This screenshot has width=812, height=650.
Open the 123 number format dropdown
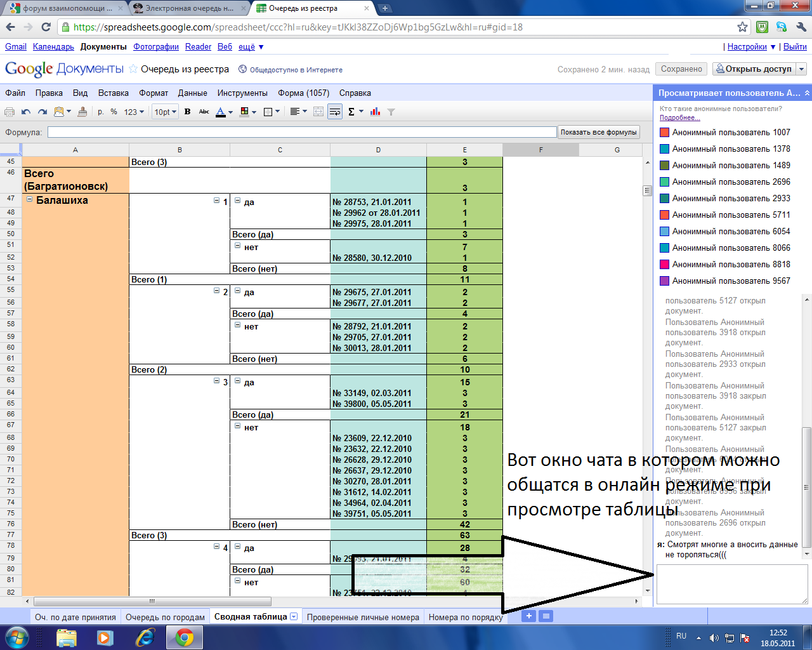[134, 112]
